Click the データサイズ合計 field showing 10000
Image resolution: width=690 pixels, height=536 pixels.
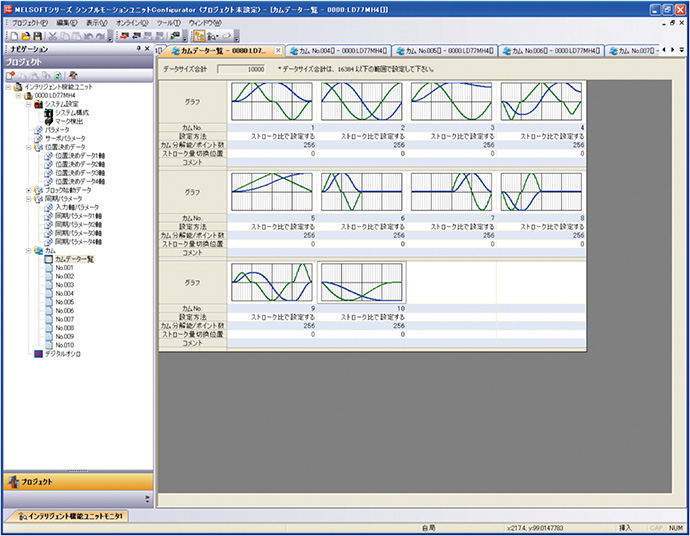[x=241, y=70]
